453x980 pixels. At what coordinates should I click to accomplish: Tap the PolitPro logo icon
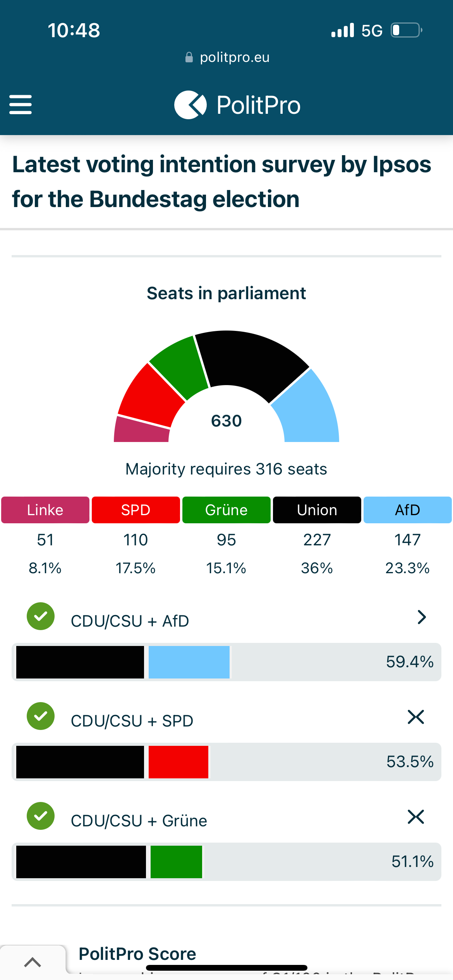tap(190, 105)
